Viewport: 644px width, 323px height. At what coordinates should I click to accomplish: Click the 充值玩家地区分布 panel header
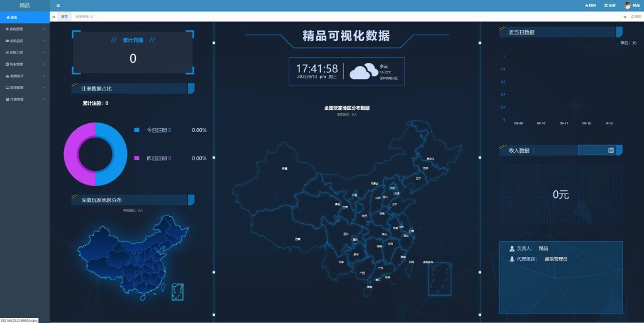[133, 200]
